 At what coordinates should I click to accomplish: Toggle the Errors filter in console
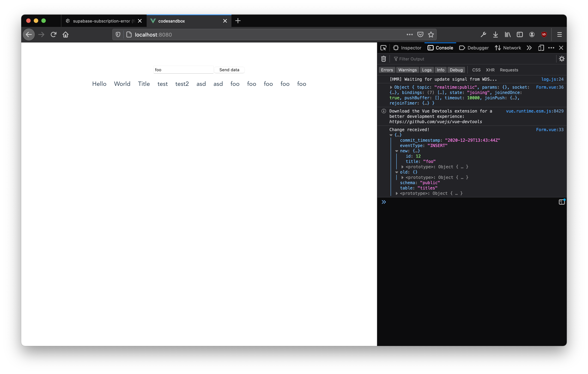point(387,70)
